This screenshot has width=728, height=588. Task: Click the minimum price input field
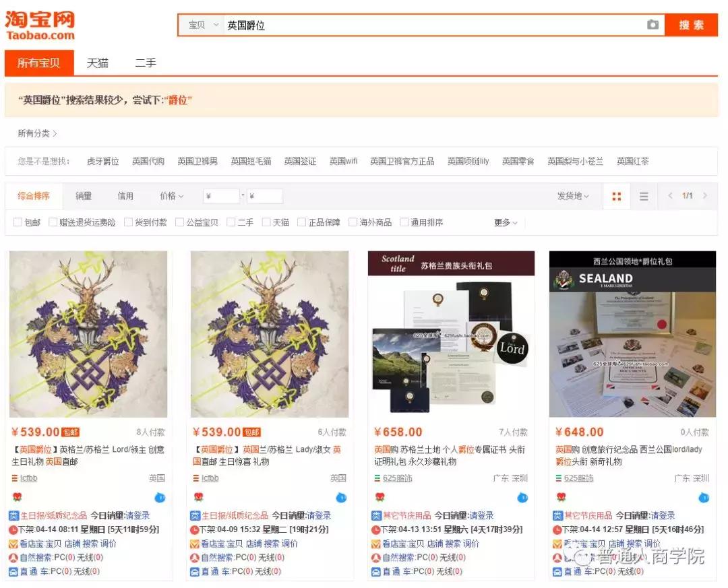[x=222, y=196]
